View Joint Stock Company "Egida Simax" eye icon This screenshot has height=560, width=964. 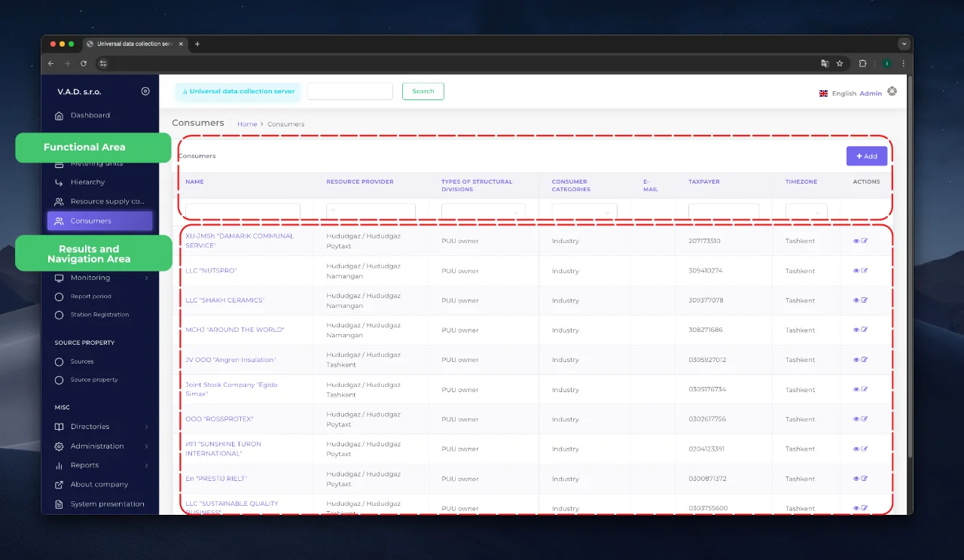(x=856, y=389)
